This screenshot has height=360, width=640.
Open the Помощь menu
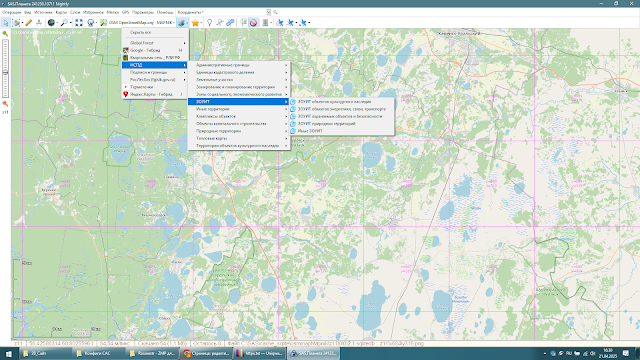pyautogui.click(x=165, y=12)
